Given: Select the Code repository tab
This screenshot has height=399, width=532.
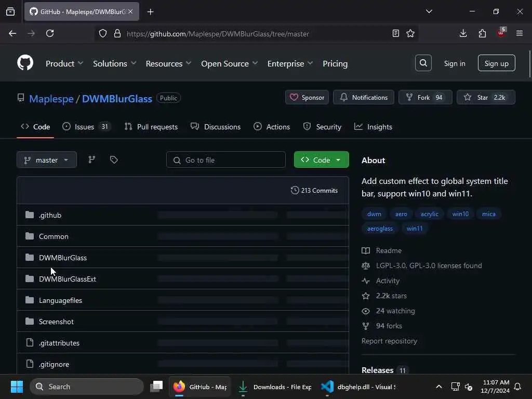Looking at the screenshot, I should coord(35,127).
